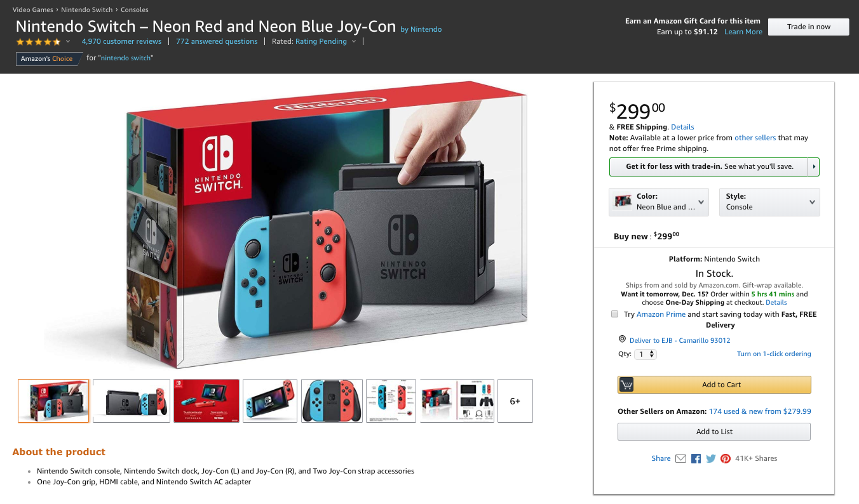This screenshot has width=859, height=504.
Task: Show more images with the 6+ thumbnail
Action: pyautogui.click(x=515, y=401)
